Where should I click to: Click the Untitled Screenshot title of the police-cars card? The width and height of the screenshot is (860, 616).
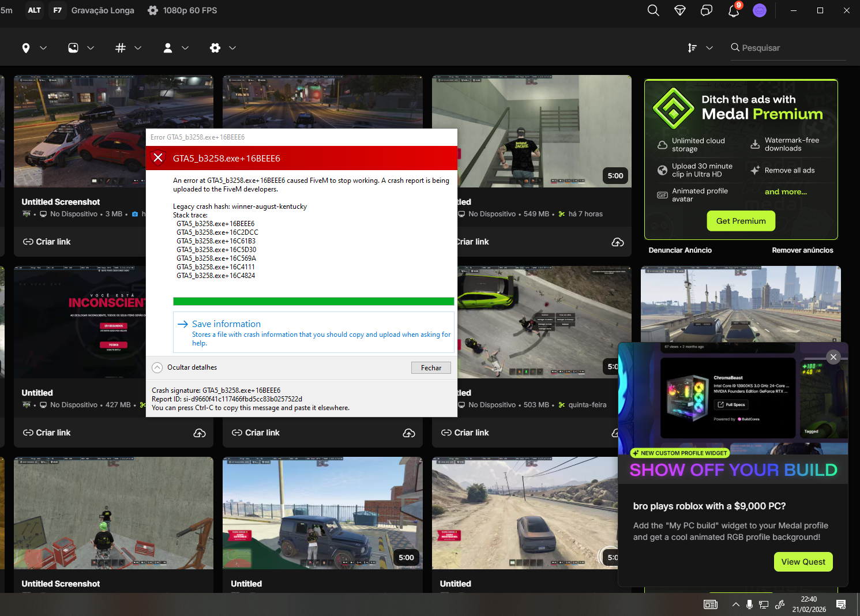pos(61,202)
